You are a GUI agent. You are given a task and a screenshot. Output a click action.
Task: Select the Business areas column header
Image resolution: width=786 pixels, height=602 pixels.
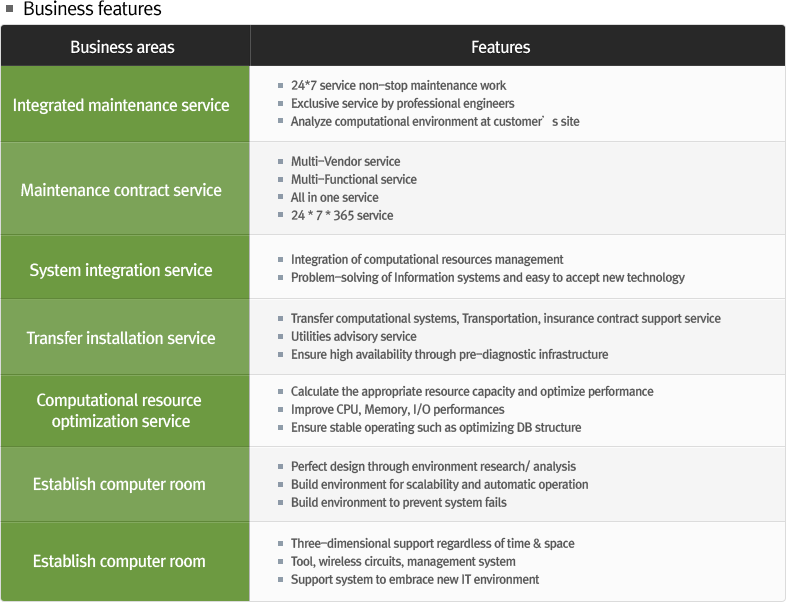[x=122, y=47]
